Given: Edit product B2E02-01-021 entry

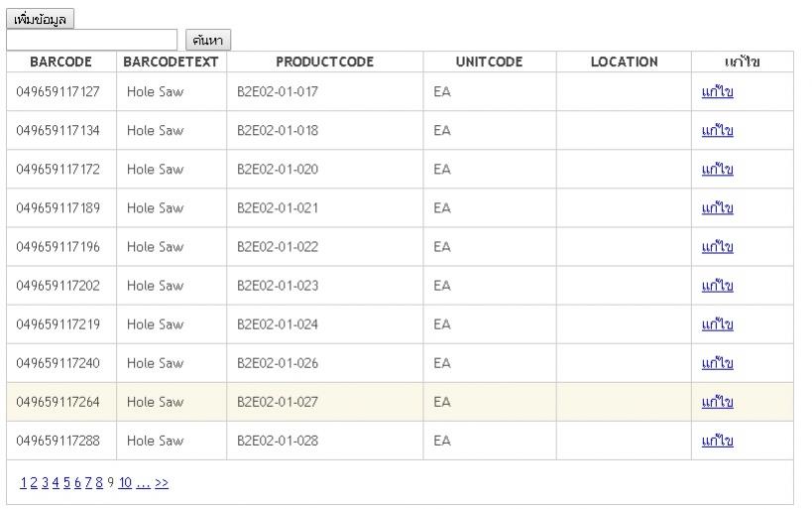Looking at the screenshot, I should (717, 208).
